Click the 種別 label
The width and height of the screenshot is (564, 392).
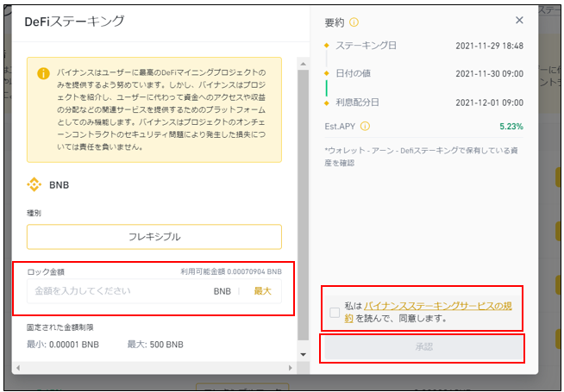(34, 213)
